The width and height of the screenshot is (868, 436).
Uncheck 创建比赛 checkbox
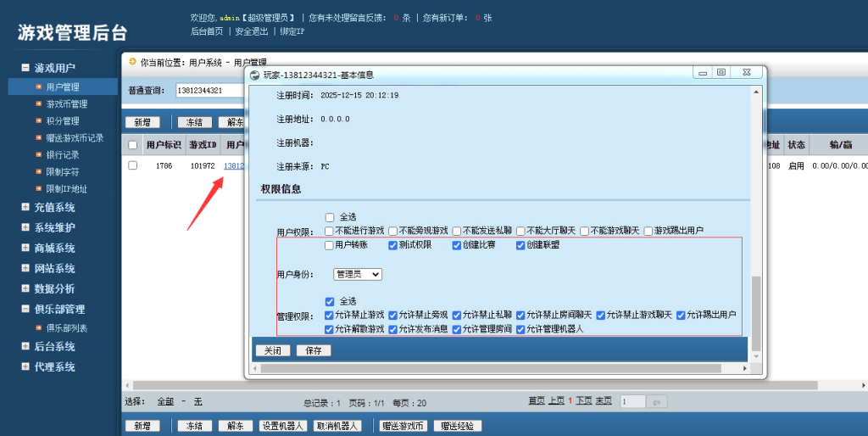(x=457, y=245)
